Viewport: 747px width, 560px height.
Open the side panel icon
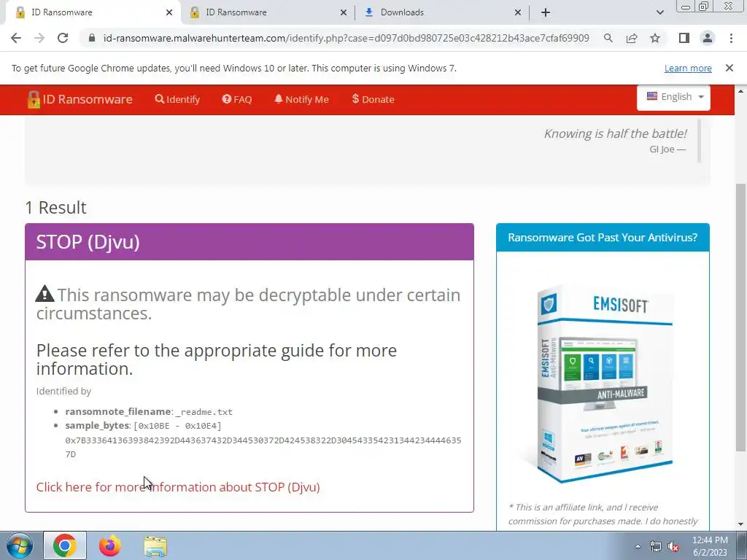[x=684, y=38]
